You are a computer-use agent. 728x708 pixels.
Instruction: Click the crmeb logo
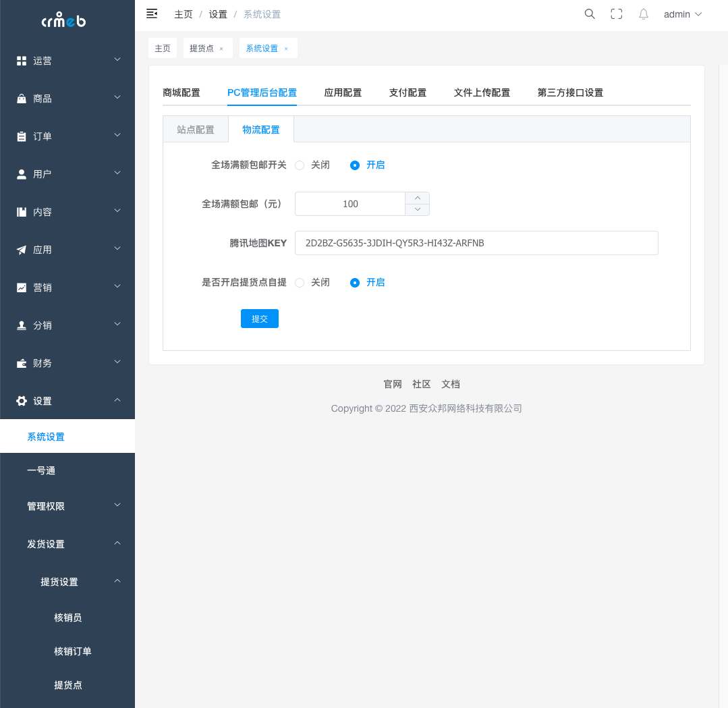pos(63,20)
